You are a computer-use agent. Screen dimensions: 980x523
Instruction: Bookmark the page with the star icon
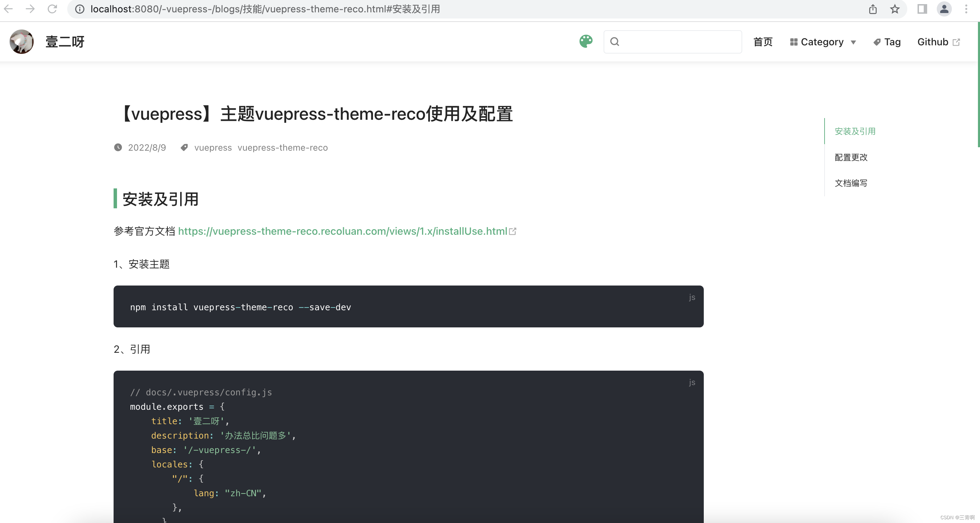(895, 9)
